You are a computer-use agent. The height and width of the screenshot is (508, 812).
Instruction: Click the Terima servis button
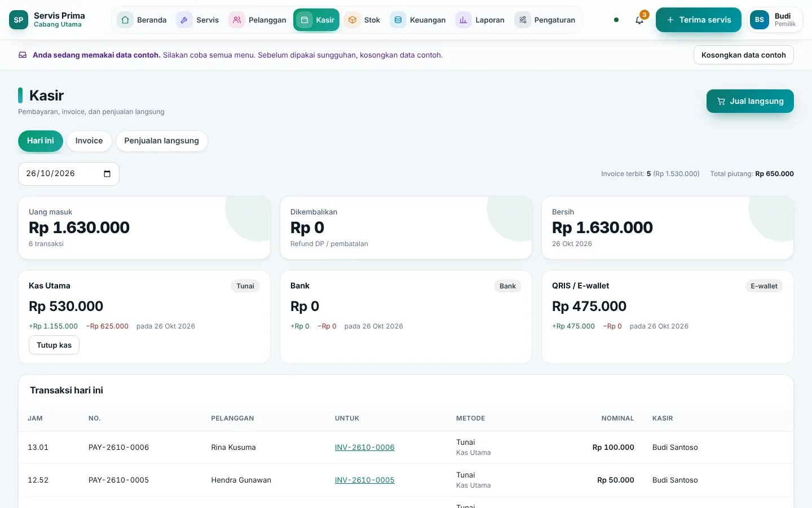click(x=699, y=20)
